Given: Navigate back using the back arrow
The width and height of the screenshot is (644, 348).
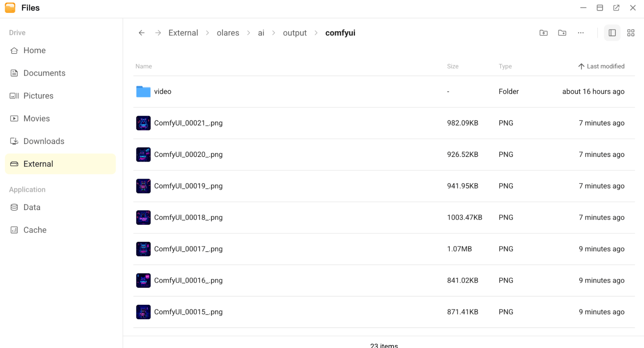Looking at the screenshot, I should click(x=141, y=33).
